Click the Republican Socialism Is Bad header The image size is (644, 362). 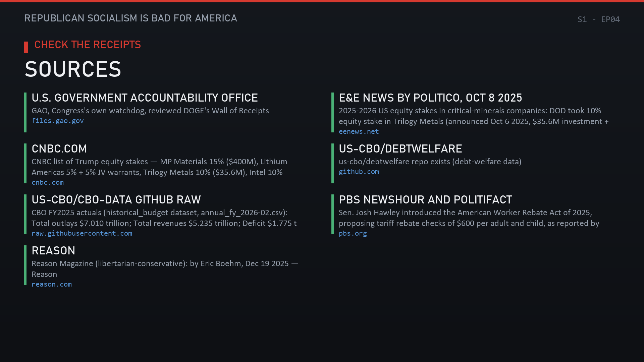131,18
